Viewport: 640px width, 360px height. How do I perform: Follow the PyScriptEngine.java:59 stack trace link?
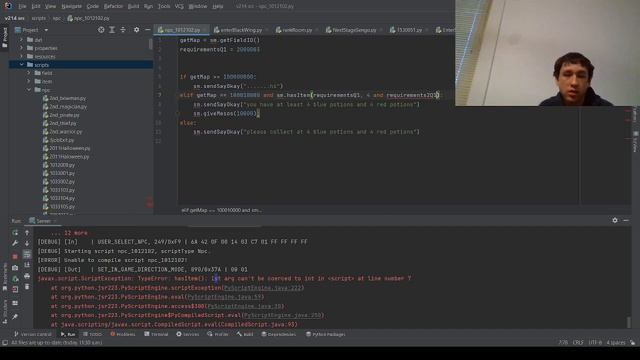pos(224,297)
